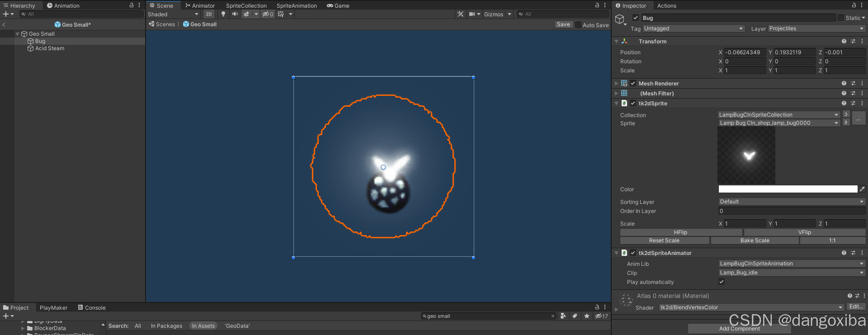Screen dimensions: 868x335
Task: Collapse the Geo Small hierarchy root
Action: point(17,34)
